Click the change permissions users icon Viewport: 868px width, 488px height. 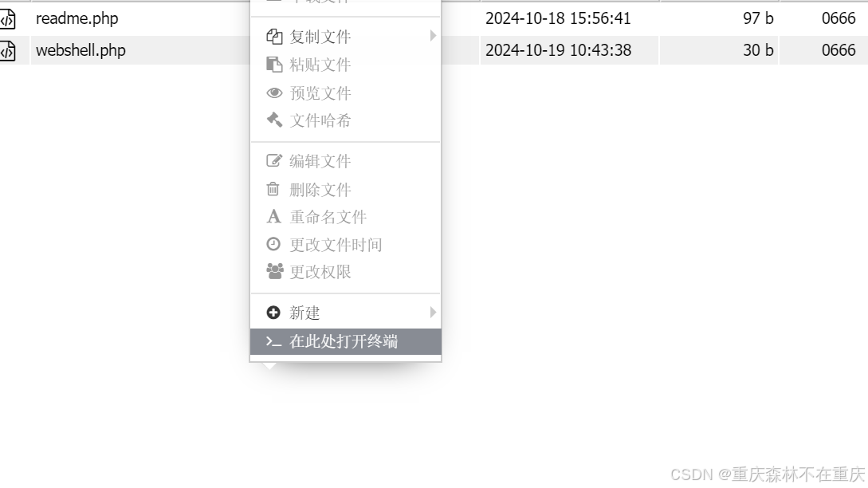tap(274, 271)
